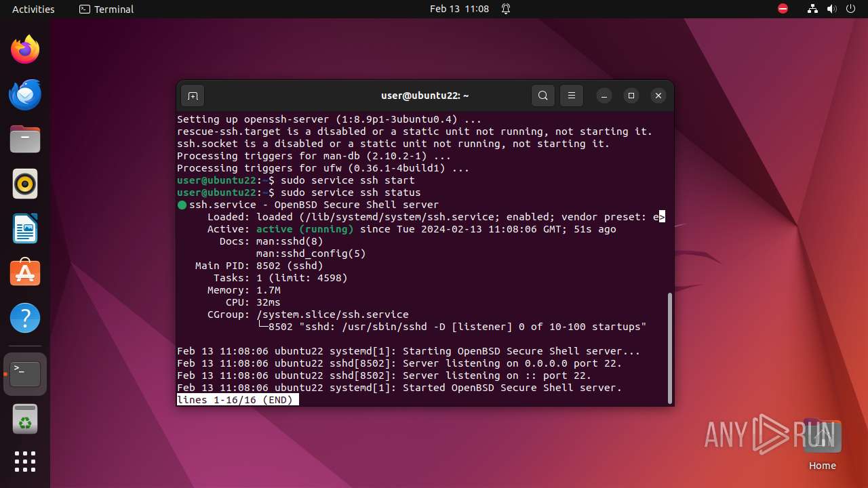Open the clock calendar Feb 13 11:08
868x488 pixels.
[459, 9]
